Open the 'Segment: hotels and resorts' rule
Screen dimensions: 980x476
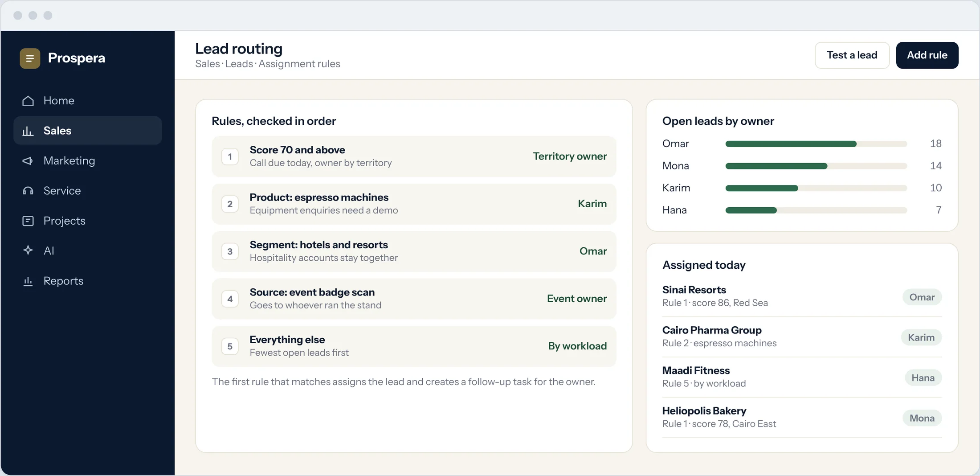(x=414, y=251)
